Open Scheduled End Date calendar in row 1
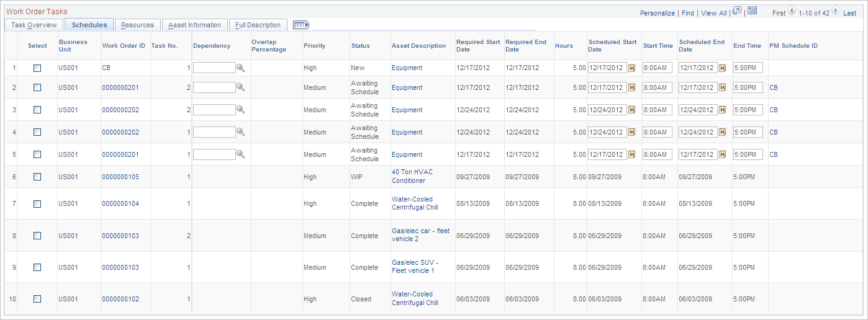 pos(723,68)
